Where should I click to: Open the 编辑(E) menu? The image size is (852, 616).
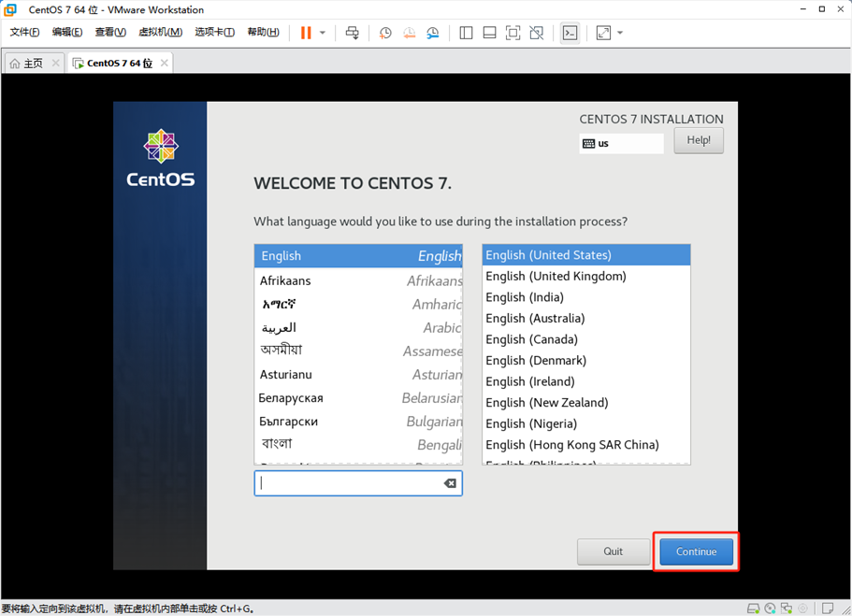pos(67,32)
